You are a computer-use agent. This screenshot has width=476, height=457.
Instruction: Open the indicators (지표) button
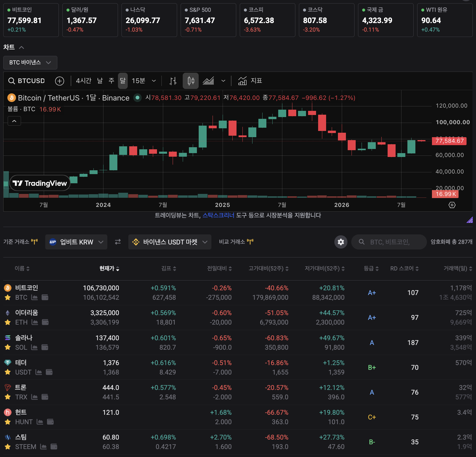pyautogui.click(x=250, y=81)
